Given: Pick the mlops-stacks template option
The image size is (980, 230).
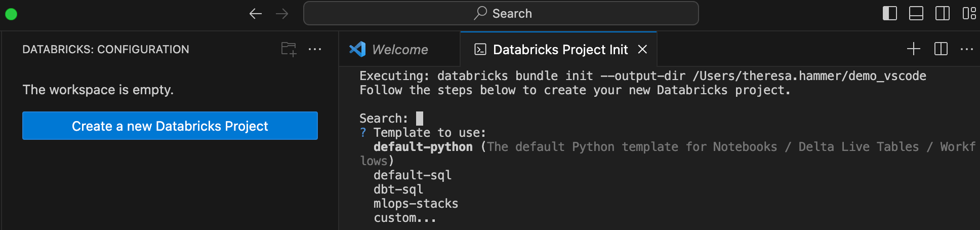Looking at the screenshot, I should coord(416,204).
